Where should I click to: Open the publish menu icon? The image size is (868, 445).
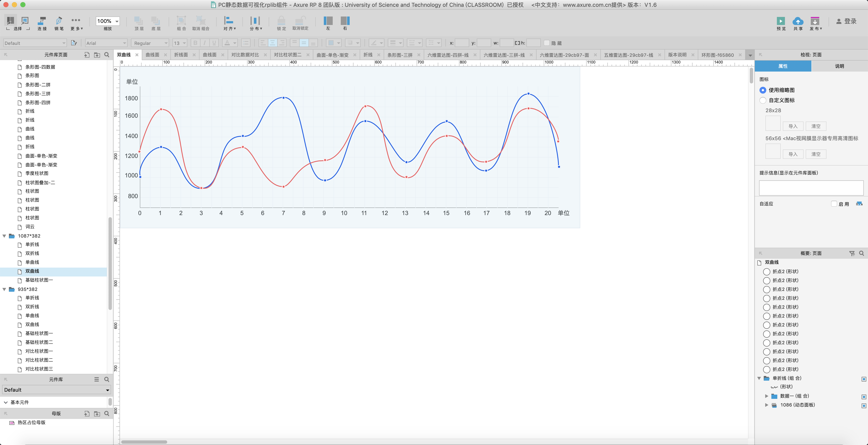coord(815,21)
